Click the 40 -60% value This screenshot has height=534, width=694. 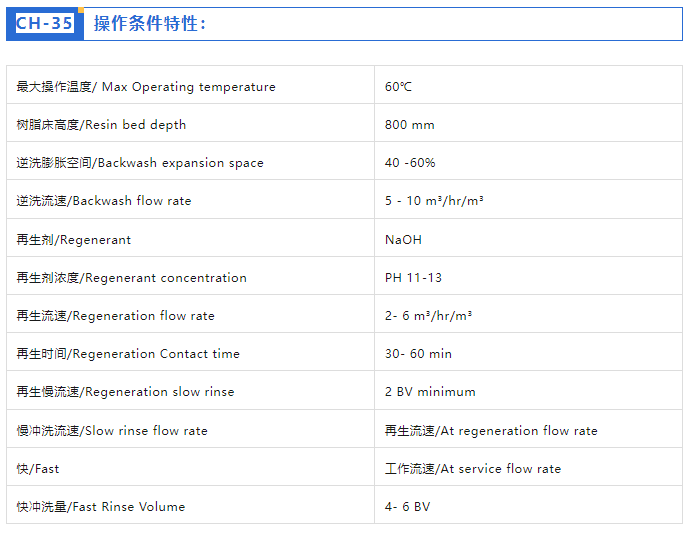[x=410, y=163]
